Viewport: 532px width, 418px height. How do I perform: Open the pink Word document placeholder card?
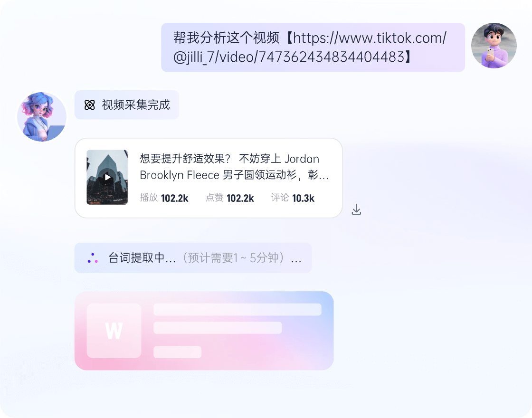pyautogui.click(x=204, y=331)
